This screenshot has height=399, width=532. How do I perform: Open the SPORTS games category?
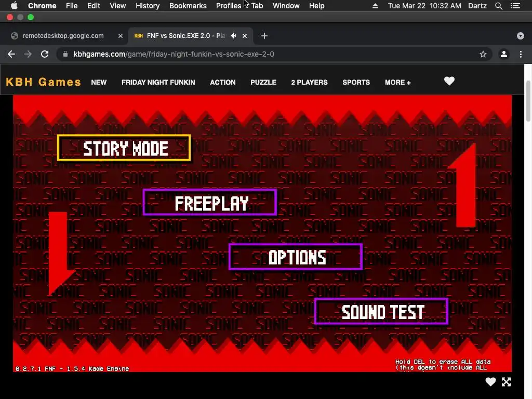(356, 82)
